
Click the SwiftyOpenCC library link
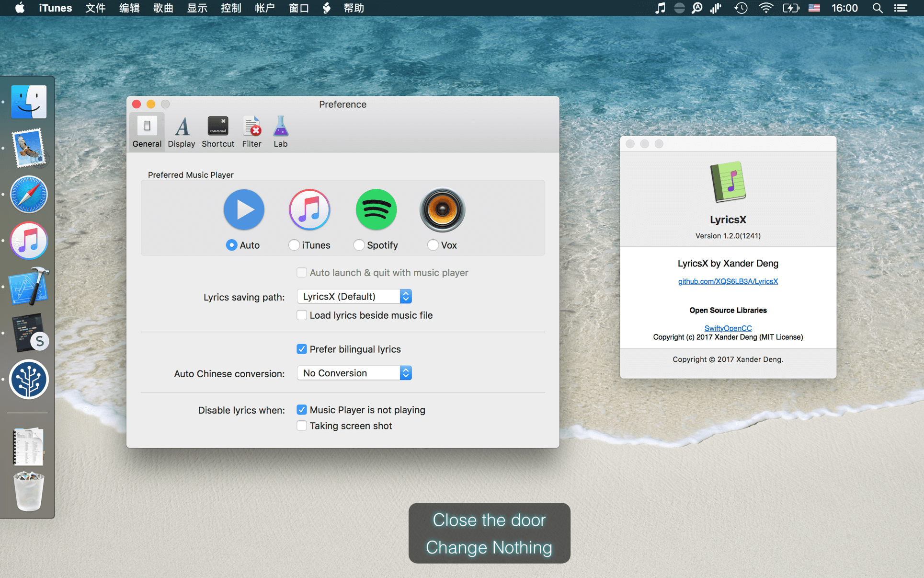(x=728, y=327)
